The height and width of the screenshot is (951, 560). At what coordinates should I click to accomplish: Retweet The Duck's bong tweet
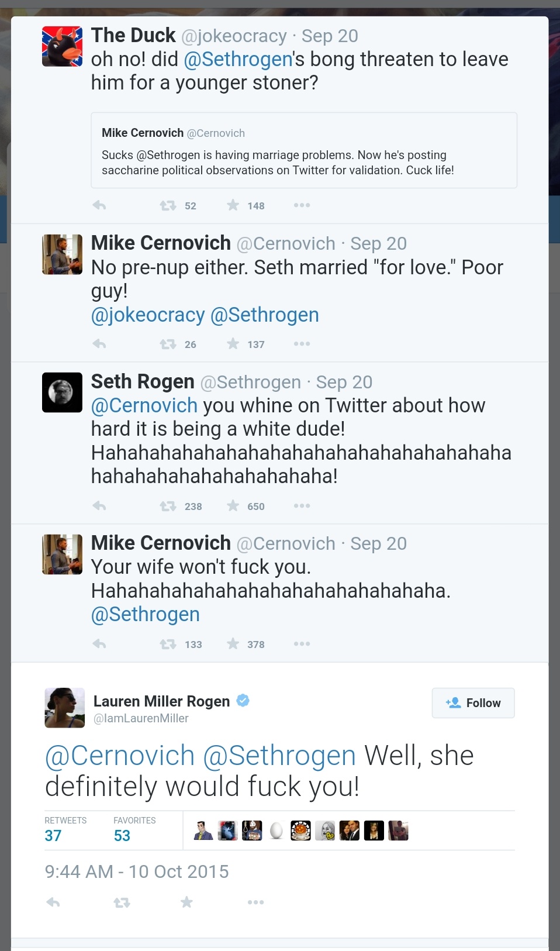[x=168, y=205]
